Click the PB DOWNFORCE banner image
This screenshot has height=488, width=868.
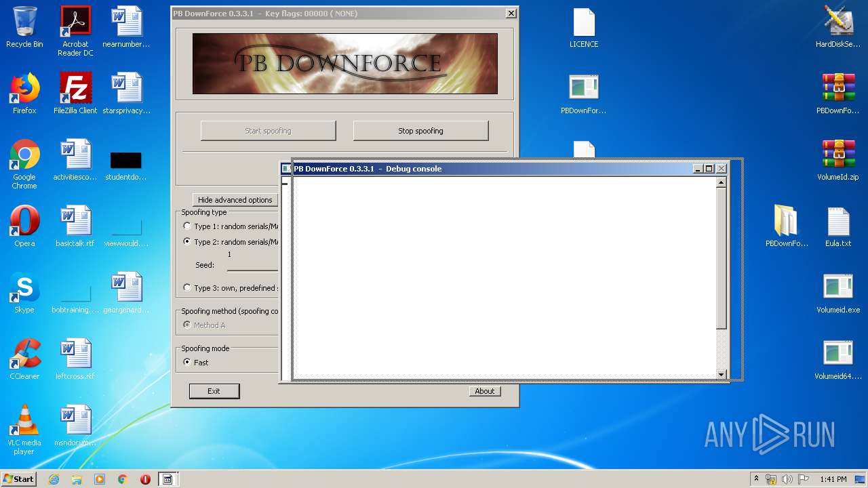point(345,64)
